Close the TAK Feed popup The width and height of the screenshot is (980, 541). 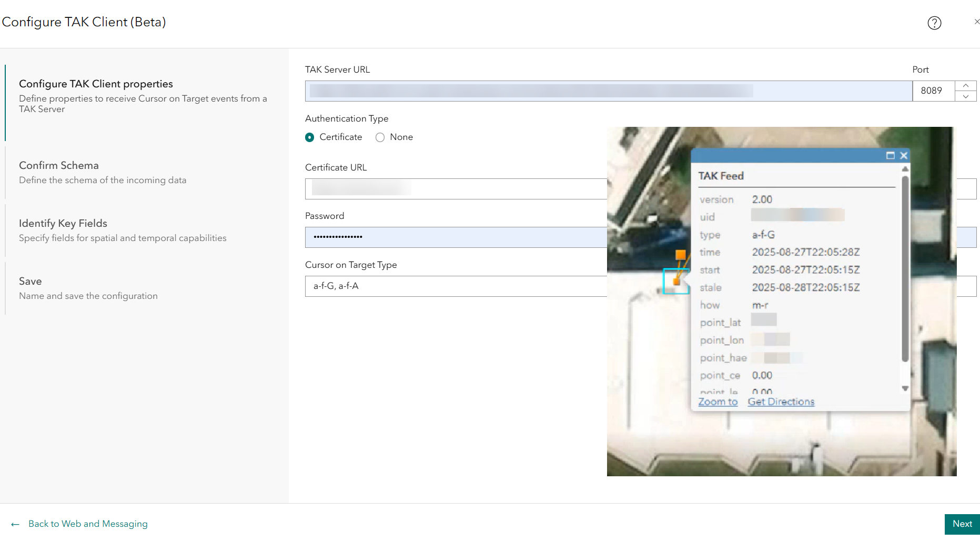tap(904, 155)
